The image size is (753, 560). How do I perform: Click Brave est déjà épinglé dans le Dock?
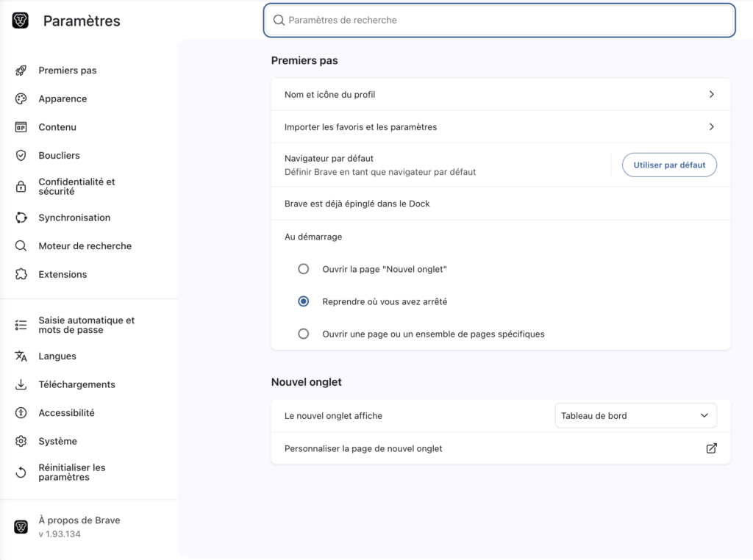[357, 204]
